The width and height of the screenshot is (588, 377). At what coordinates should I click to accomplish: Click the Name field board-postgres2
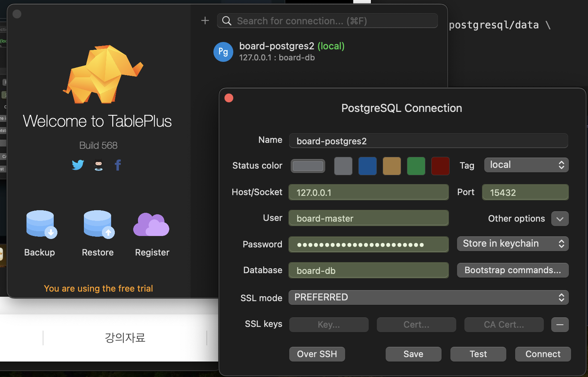[x=429, y=141]
